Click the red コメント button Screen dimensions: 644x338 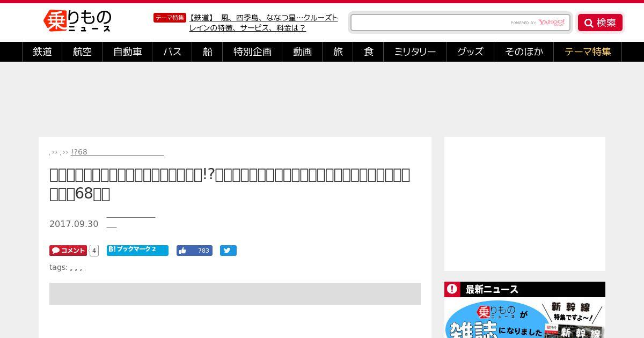[x=68, y=251]
